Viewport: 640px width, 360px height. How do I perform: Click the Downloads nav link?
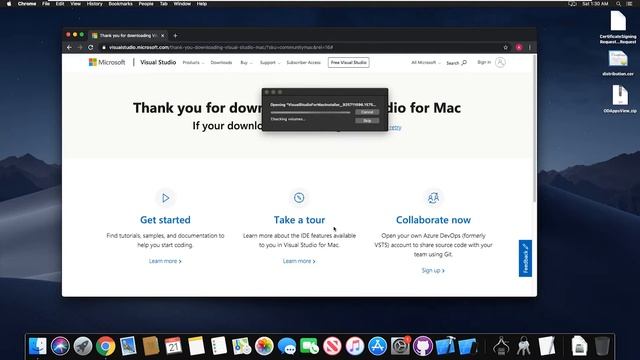click(221, 62)
